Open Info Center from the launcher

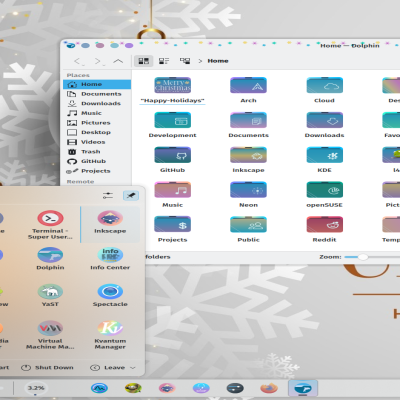tap(110, 259)
